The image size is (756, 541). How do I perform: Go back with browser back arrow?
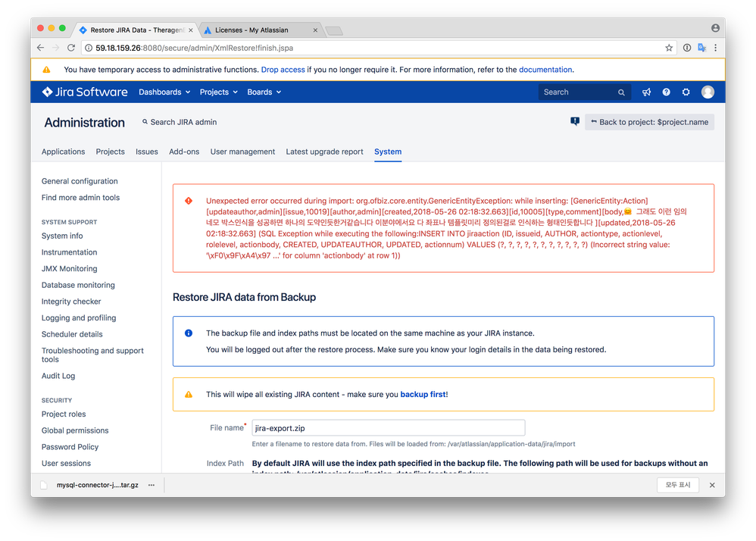click(40, 48)
